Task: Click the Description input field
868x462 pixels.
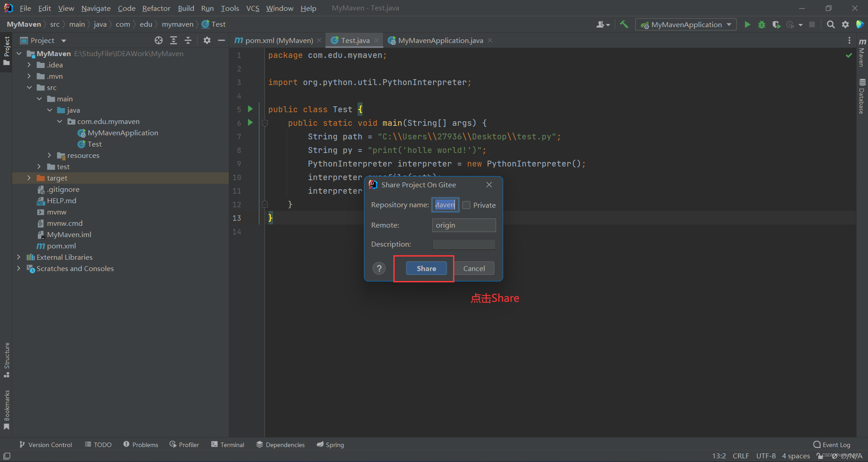Action: (x=464, y=244)
